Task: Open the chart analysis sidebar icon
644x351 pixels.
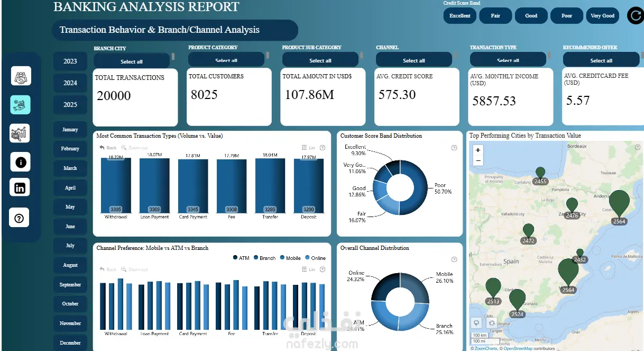Action: [20, 133]
